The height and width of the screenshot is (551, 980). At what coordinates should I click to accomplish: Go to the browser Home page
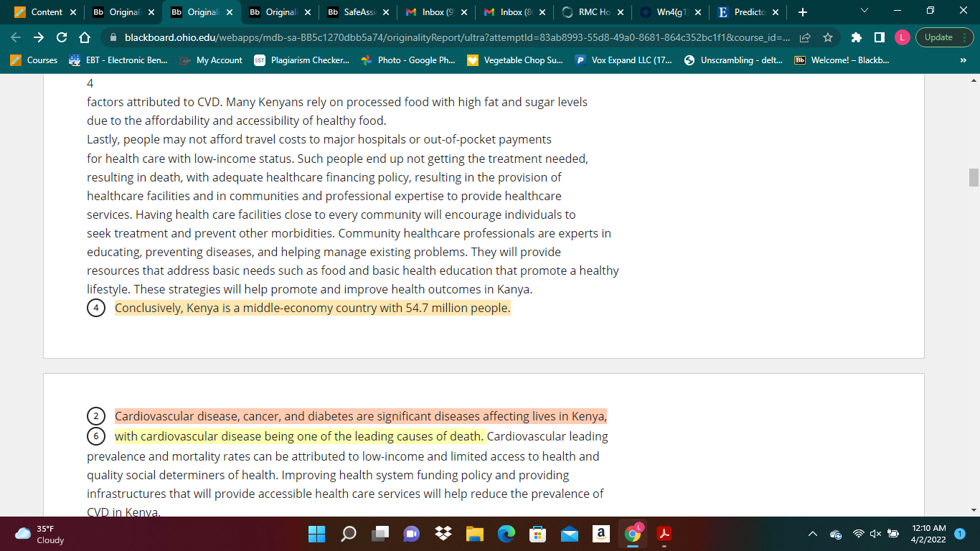coord(85,37)
